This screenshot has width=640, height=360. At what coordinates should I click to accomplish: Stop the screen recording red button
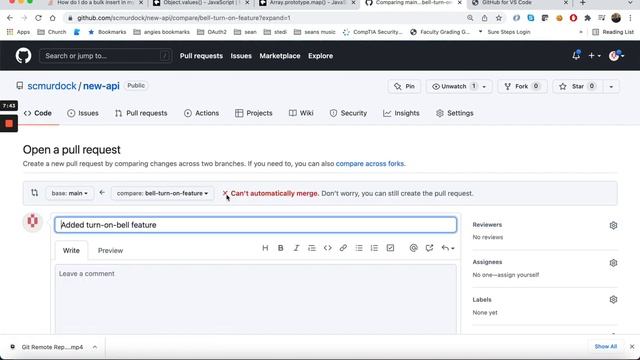[9, 123]
